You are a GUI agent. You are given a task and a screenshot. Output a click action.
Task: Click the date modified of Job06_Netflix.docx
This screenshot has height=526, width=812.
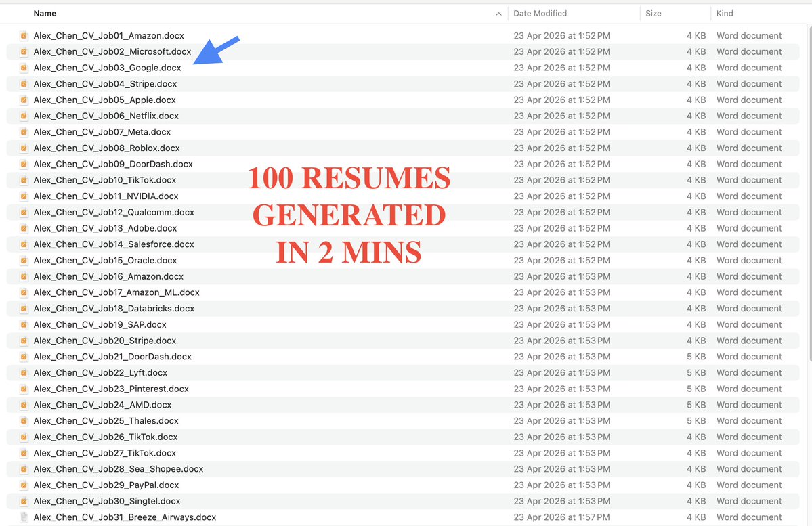(562, 116)
